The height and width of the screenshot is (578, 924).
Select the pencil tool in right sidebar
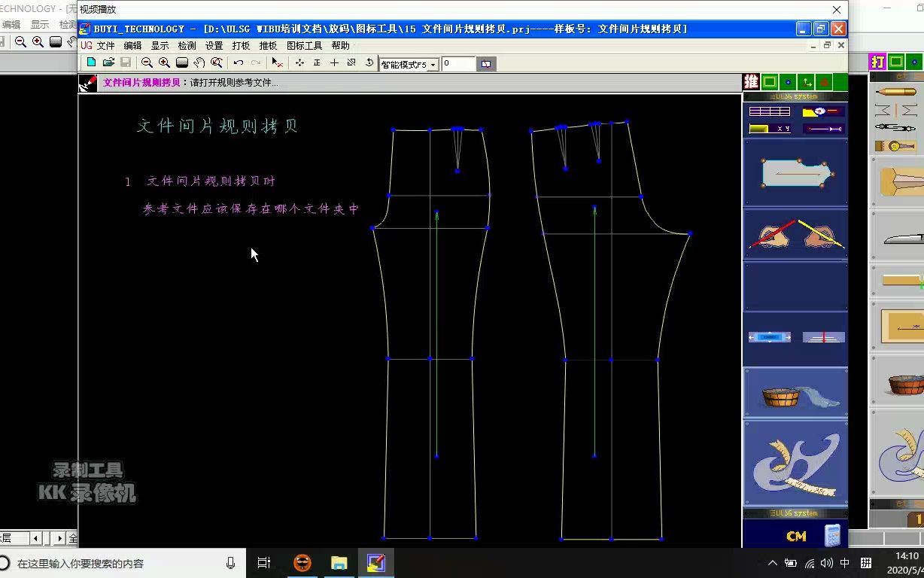(895, 92)
